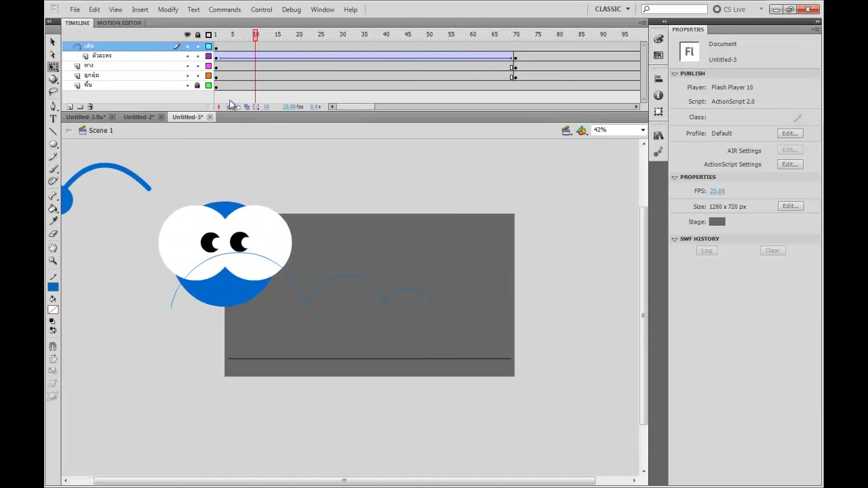This screenshot has height=488, width=868.
Task: Select the Paint Bucket tool
Action: [x=53, y=209]
